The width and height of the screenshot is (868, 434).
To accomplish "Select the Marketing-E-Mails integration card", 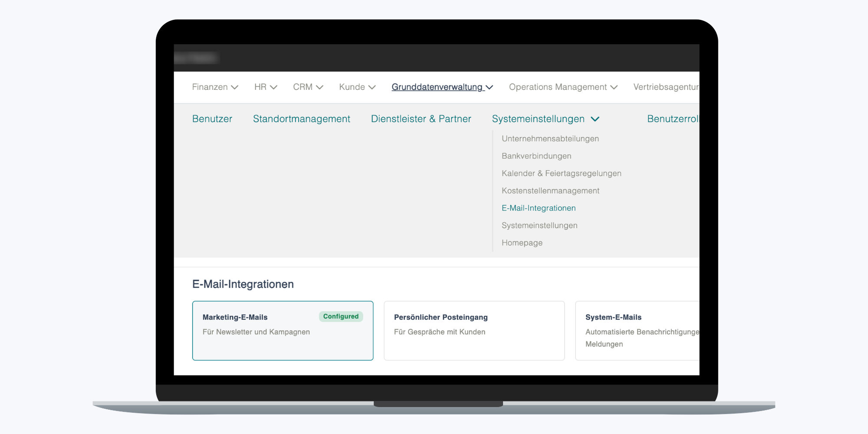I will [283, 331].
